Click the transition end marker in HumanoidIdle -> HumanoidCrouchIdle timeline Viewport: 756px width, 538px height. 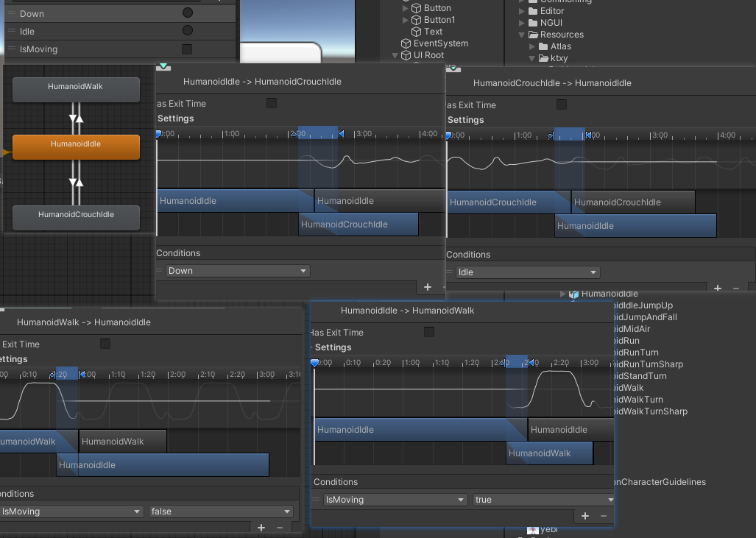click(x=341, y=133)
